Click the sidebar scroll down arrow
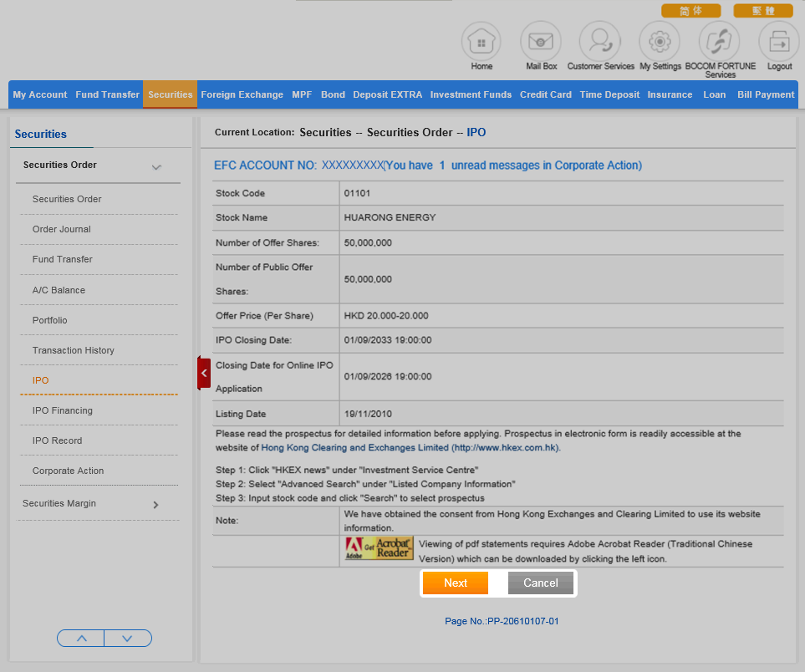Image resolution: width=805 pixels, height=672 pixels. (x=127, y=638)
